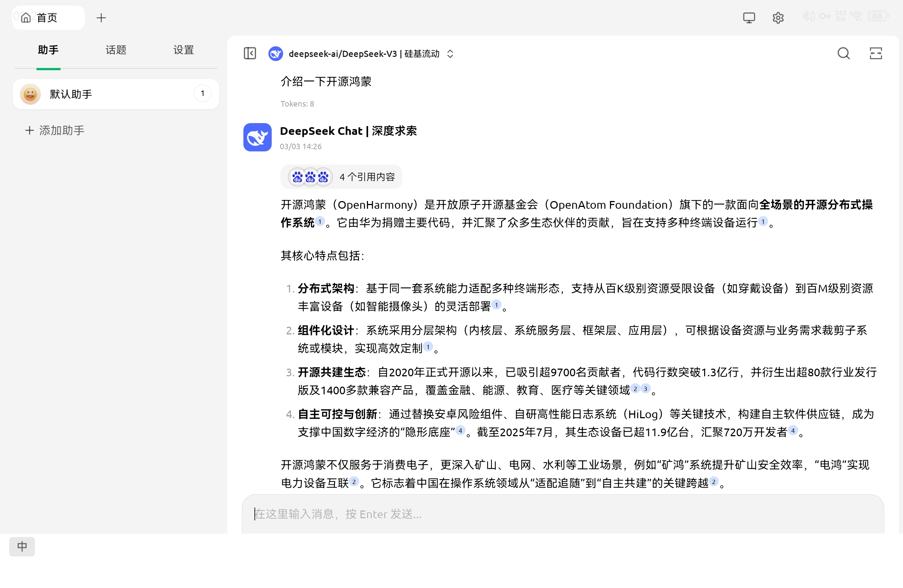Screen dimensions: 903x588
Task: Open the deepseek-ai/DeepSeek-V3 model selector
Action: (361, 54)
